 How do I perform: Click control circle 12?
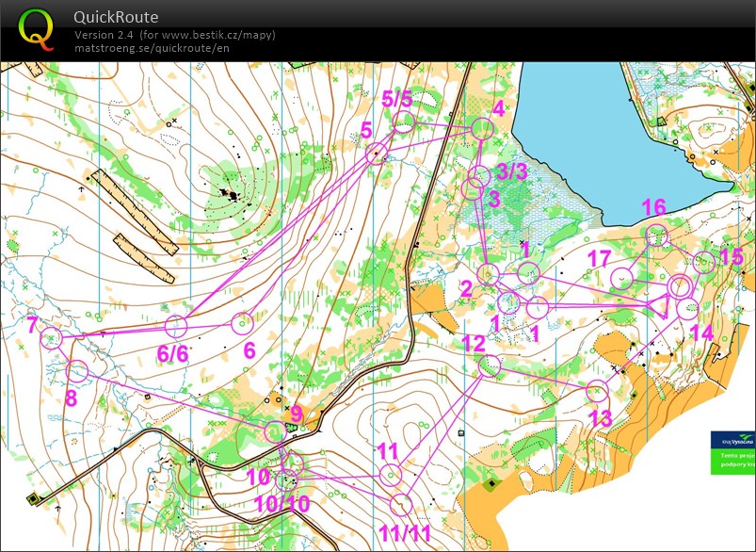(x=488, y=365)
